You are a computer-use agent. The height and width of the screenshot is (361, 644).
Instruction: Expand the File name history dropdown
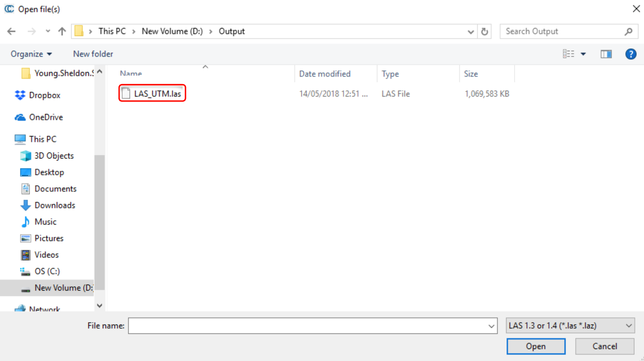[x=491, y=326]
